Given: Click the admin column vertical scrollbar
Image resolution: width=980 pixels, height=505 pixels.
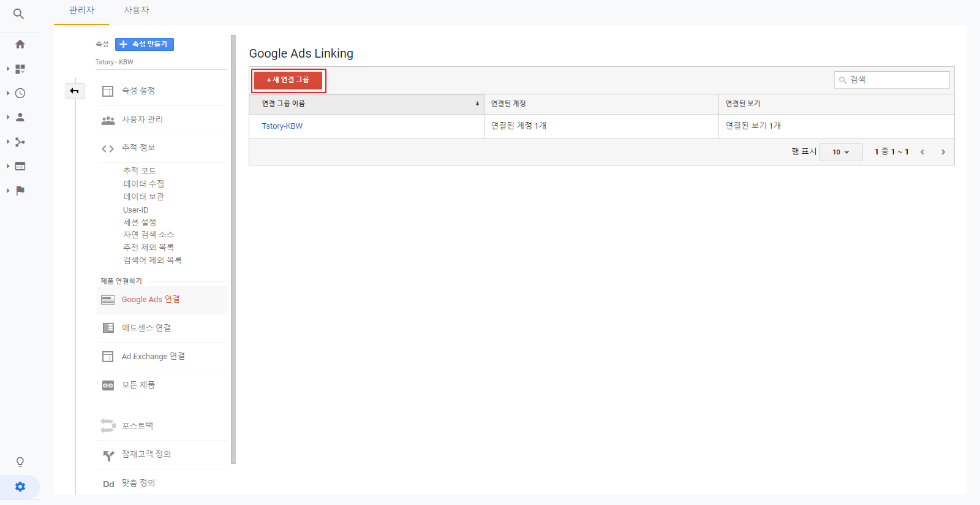Looking at the screenshot, I should [x=233, y=249].
